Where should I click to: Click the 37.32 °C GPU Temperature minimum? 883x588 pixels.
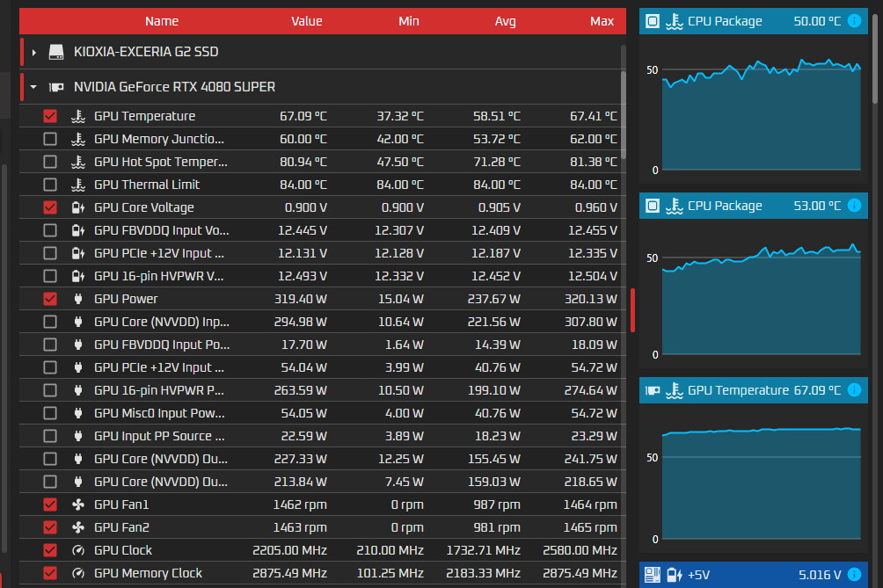click(x=400, y=117)
